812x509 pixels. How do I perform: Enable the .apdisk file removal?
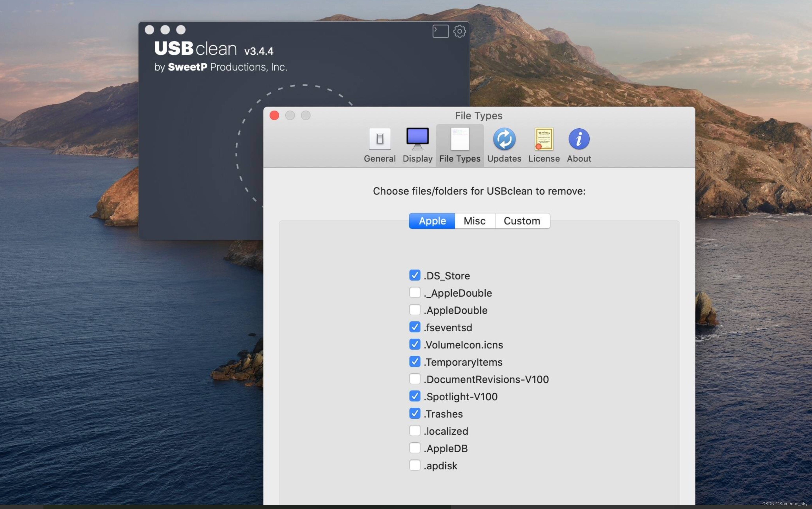(414, 465)
